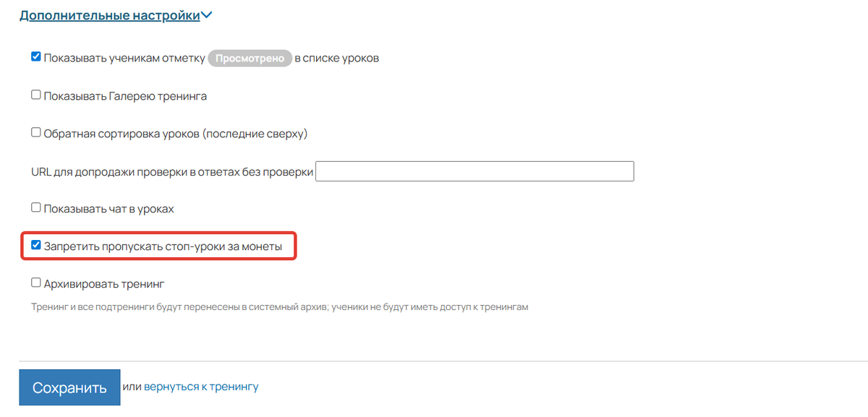868x417 pixels.
Task: Click the 'URL для допродажи проверки' label text
Action: point(172,172)
